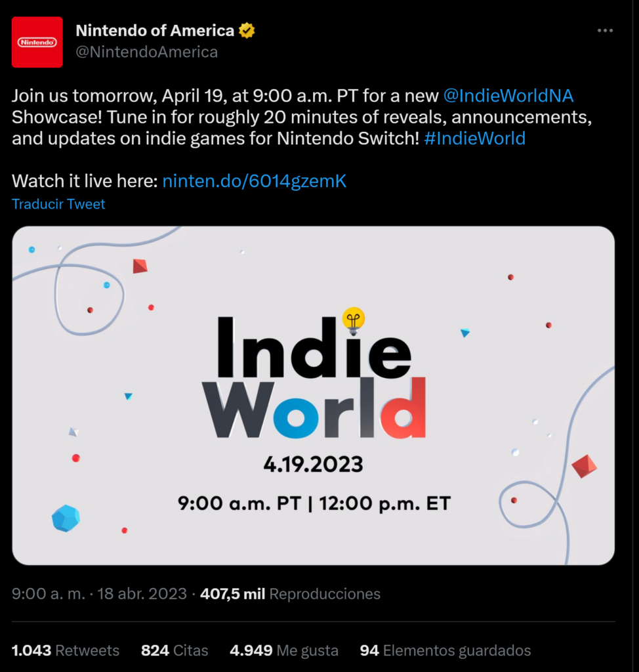Click the lightbulb above the Indie World logo

point(354,320)
